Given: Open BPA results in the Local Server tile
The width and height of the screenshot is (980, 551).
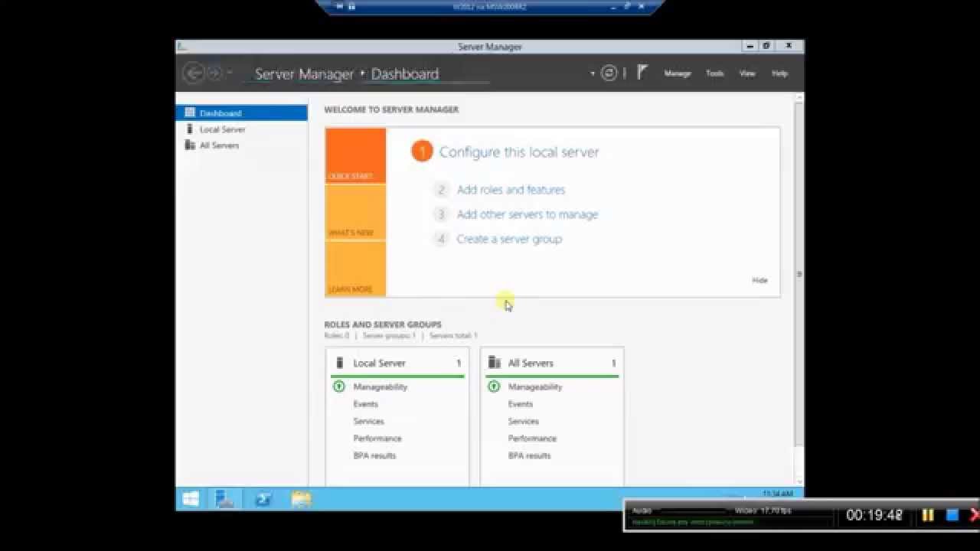Looking at the screenshot, I should click(x=374, y=455).
